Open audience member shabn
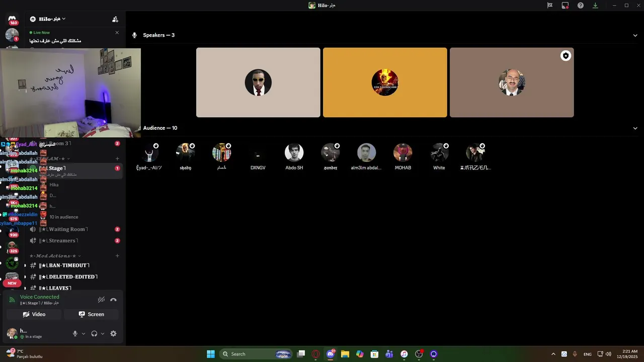The width and height of the screenshot is (644, 362). point(186,157)
